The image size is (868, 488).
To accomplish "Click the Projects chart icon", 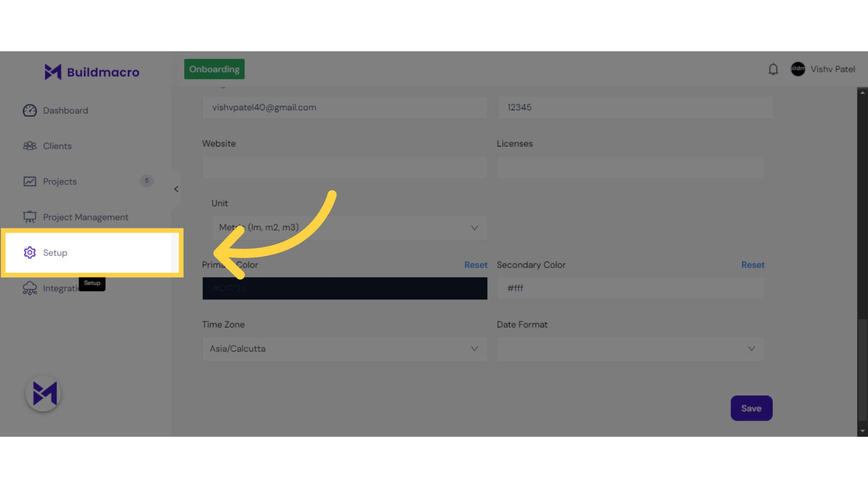I will pos(30,182).
